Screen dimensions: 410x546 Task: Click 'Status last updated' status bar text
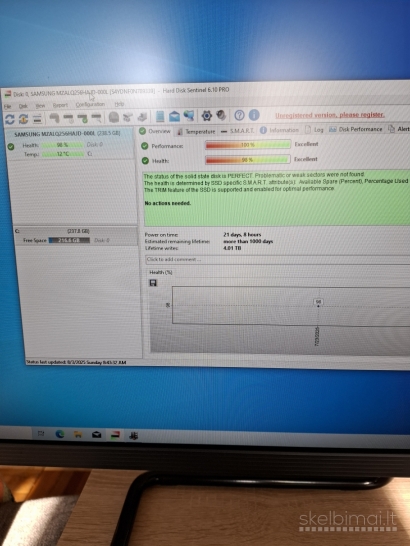pos(77,362)
